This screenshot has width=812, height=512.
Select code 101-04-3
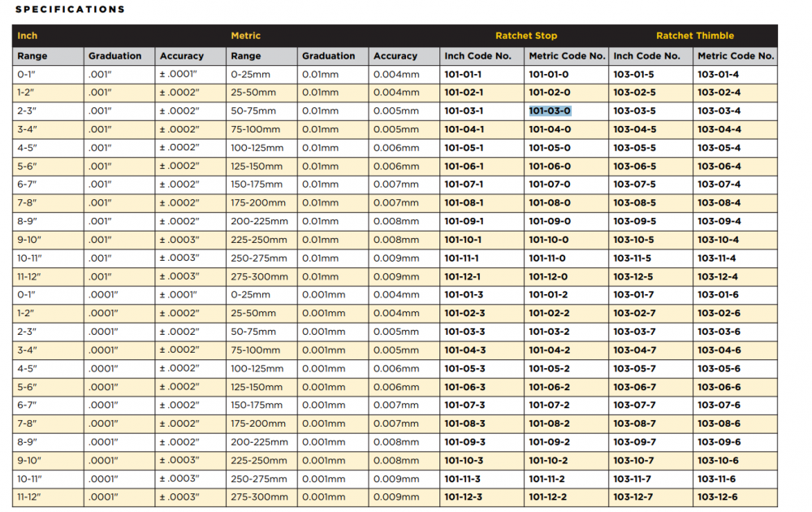pos(465,349)
